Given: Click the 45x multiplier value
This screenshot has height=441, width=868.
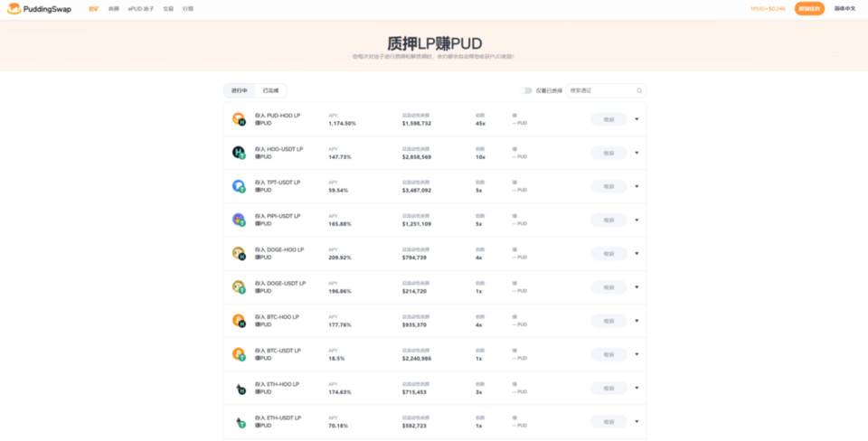Looking at the screenshot, I should click(x=480, y=124).
